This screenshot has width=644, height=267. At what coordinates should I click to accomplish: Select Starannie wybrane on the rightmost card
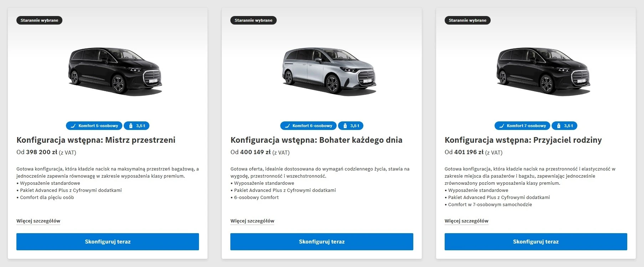coord(467,20)
